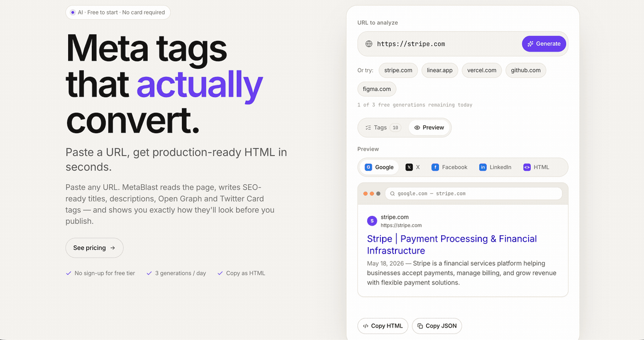Click the Copy JSON button

pyautogui.click(x=437, y=326)
